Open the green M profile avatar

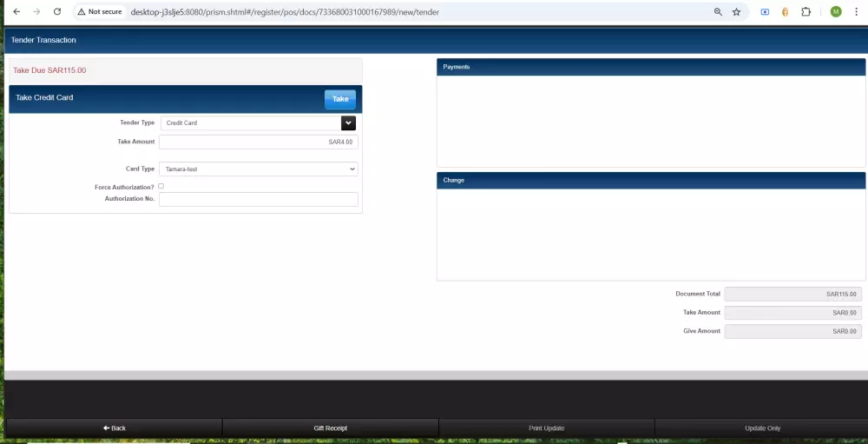836,11
